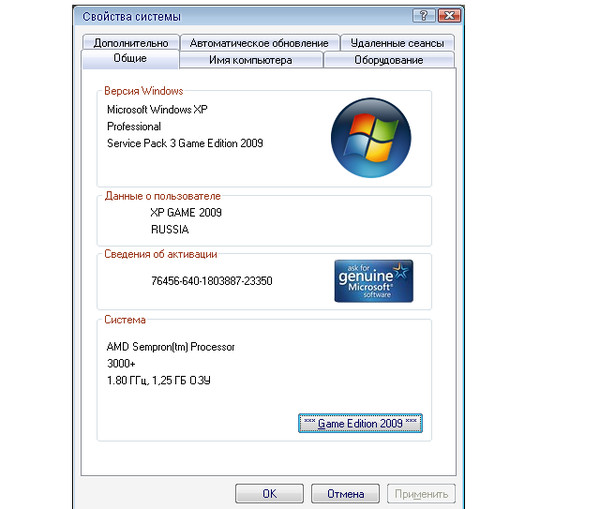Open the Имя компьютера tab
600x509 pixels.
click(x=250, y=60)
